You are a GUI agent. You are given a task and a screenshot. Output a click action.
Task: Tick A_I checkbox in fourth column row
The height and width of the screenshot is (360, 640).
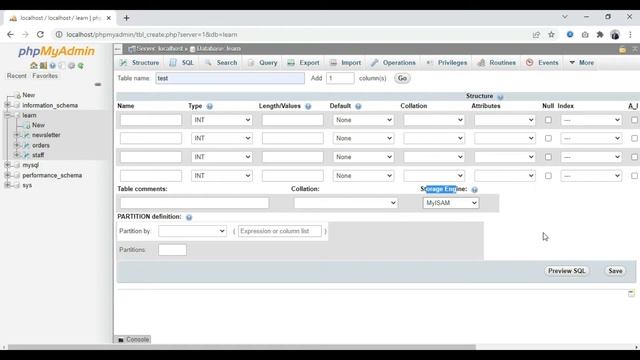pyautogui.click(x=634, y=176)
